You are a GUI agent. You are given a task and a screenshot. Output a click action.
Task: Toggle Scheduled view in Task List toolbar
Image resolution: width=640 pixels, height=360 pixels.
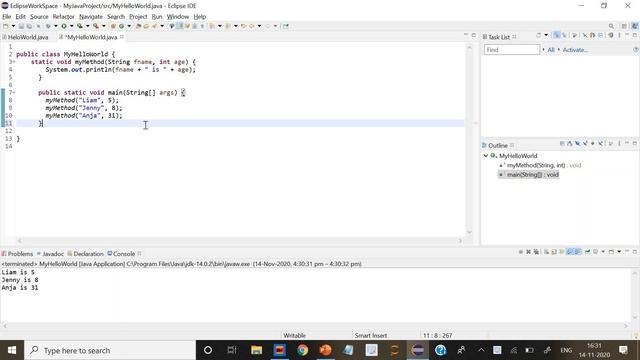click(x=564, y=36)
